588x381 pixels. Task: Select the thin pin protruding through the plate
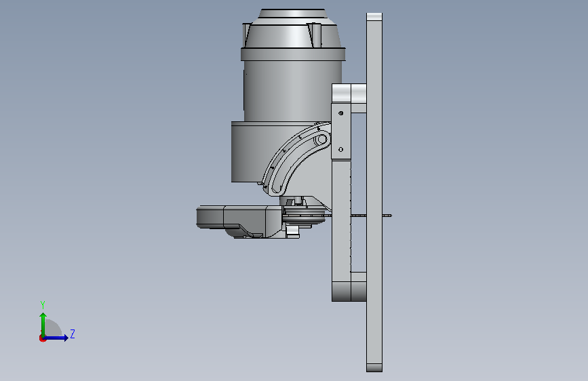387,216
